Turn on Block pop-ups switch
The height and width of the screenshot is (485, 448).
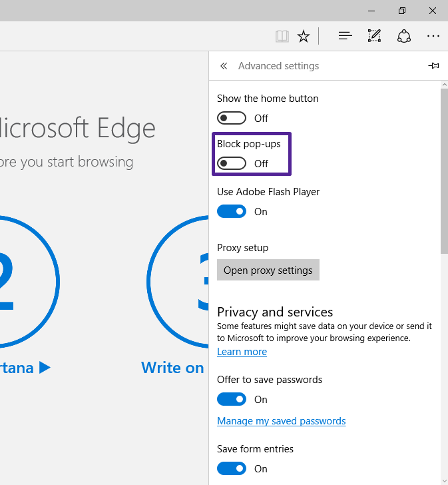coord(232,163)
